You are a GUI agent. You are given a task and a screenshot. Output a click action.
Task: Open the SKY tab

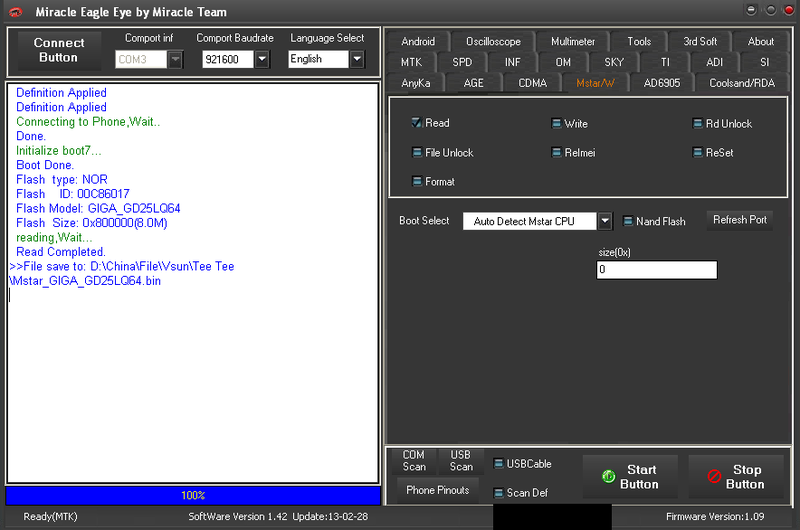click(614, 62)
